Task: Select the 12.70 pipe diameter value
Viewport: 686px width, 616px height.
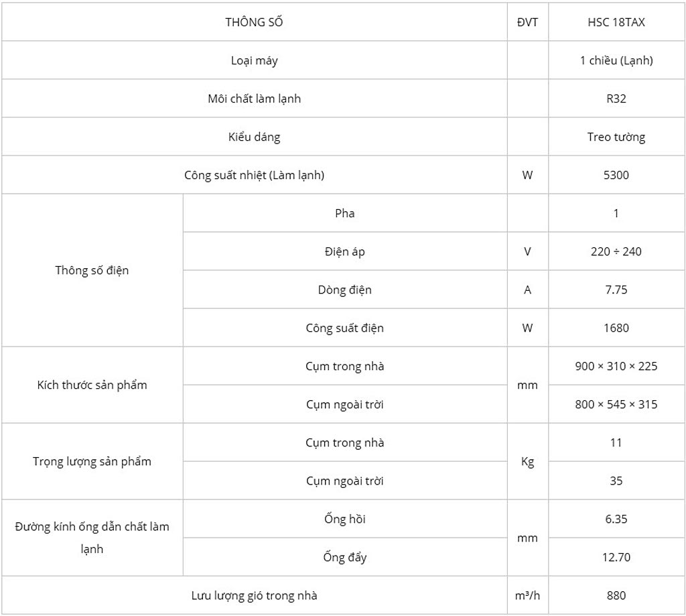Action: [616, 557]
